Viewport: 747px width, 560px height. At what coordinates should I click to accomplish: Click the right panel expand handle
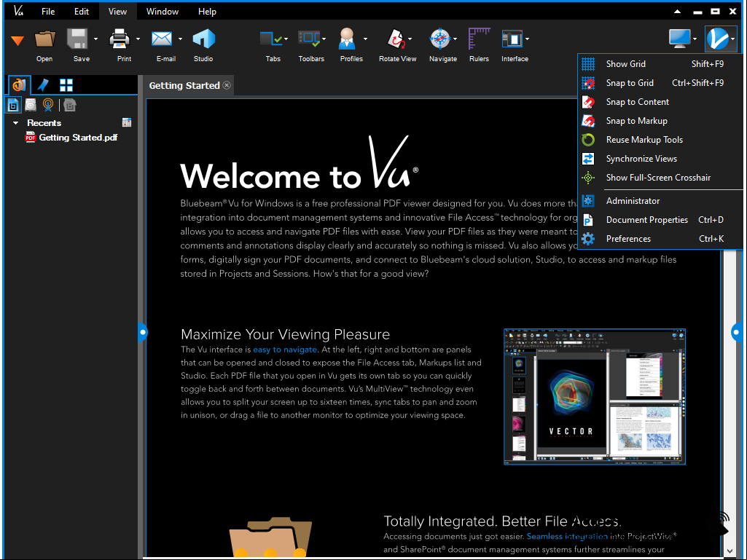(x=737, y=332)
